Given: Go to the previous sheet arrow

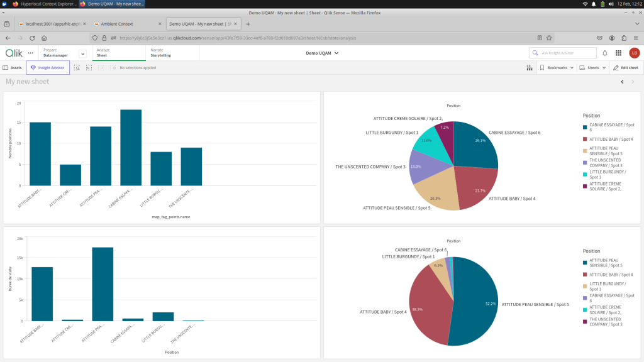Looking at the screenshot, I should tap(622, 82).
